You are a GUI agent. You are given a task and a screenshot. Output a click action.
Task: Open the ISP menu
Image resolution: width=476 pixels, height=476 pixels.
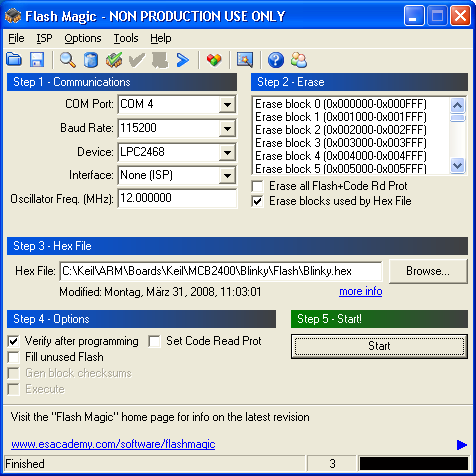click(44, 38)
